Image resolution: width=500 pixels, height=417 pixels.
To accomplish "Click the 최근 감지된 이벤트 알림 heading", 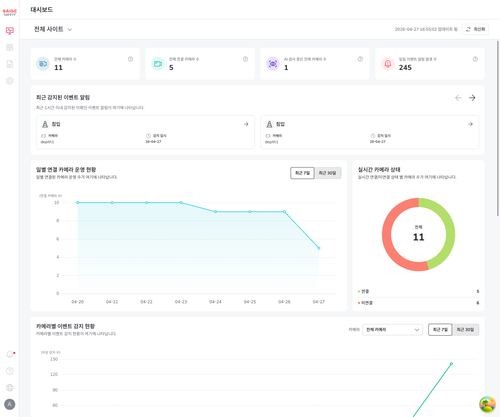I will click(x=63, y=97).
